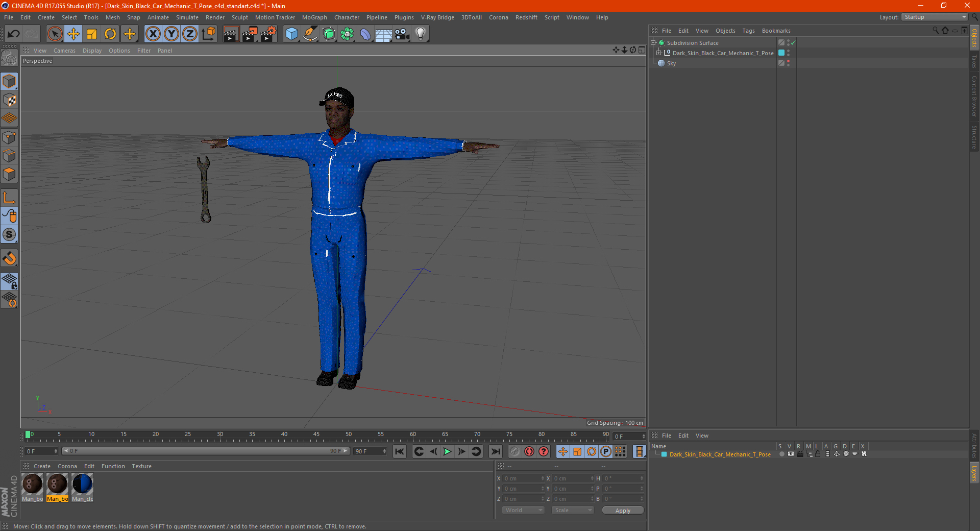
Task: Select the Sky object row
Action: click(x=671, y=63)
